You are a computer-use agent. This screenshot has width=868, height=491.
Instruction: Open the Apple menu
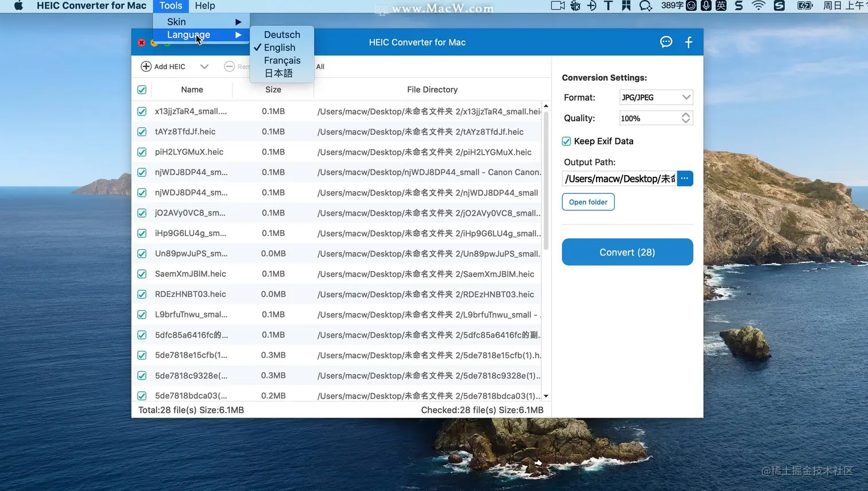(18, 6)
